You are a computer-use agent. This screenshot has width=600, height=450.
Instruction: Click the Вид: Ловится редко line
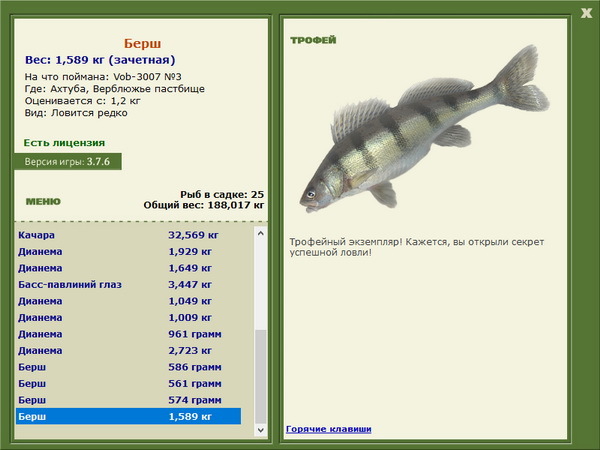point(76,113)
